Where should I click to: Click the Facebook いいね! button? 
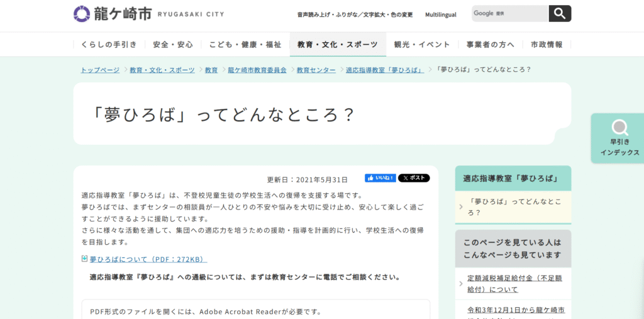pyautogui.click(x=380, y=178)
